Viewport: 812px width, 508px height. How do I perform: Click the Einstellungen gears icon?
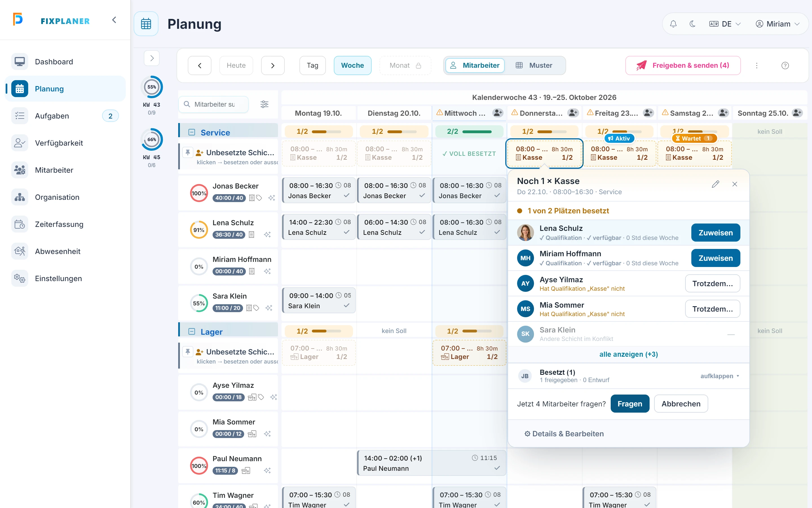(x=20, y=279)
